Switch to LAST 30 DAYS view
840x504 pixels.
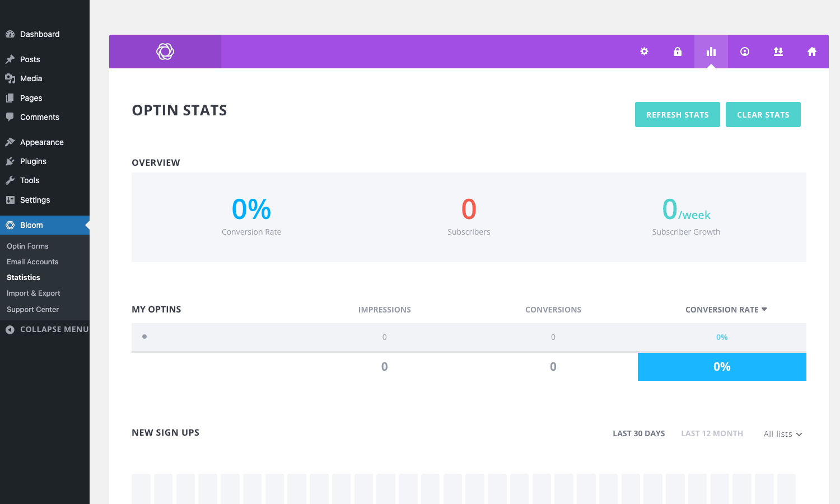(x=639, y=433)
